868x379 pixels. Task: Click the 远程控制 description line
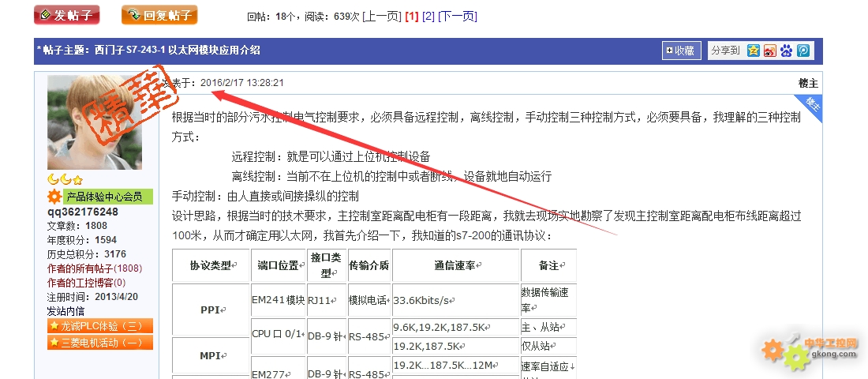(331, 157)
